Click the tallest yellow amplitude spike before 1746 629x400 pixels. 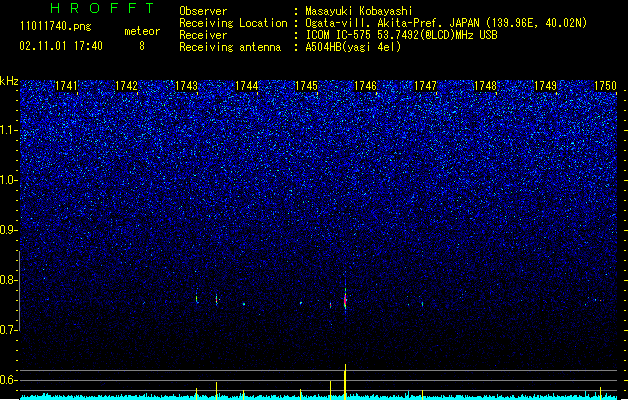tap(345, 381)
